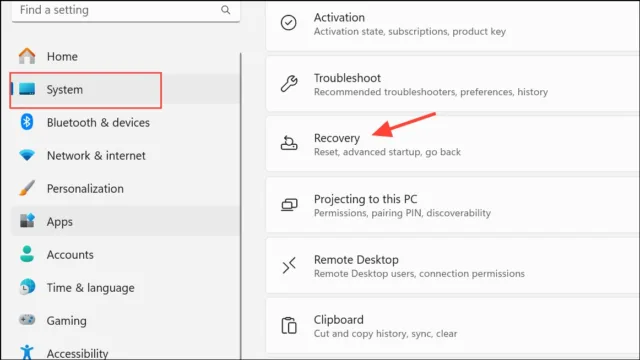Viewport: 640px width, 360px height.
Task: Open the Clipboard settings title
Action: coord(338,320)
